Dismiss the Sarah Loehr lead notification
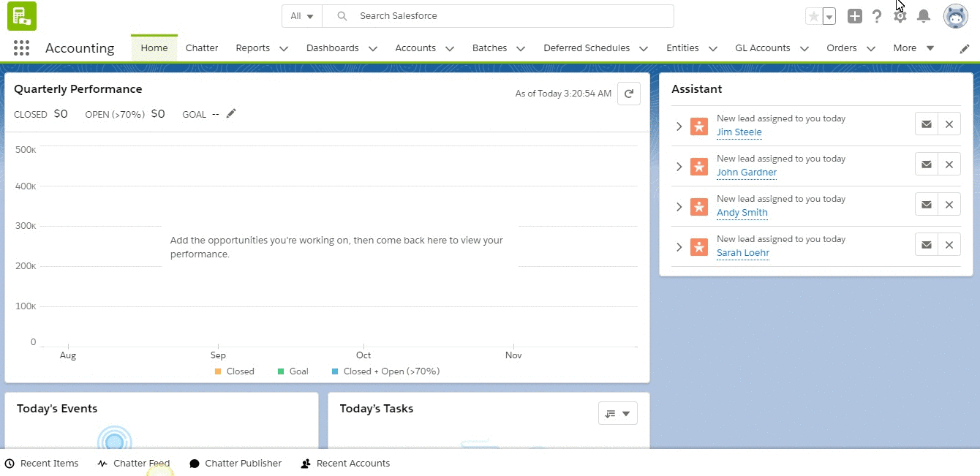This screenshot has height=476, width=980. [x=949, y=245]
